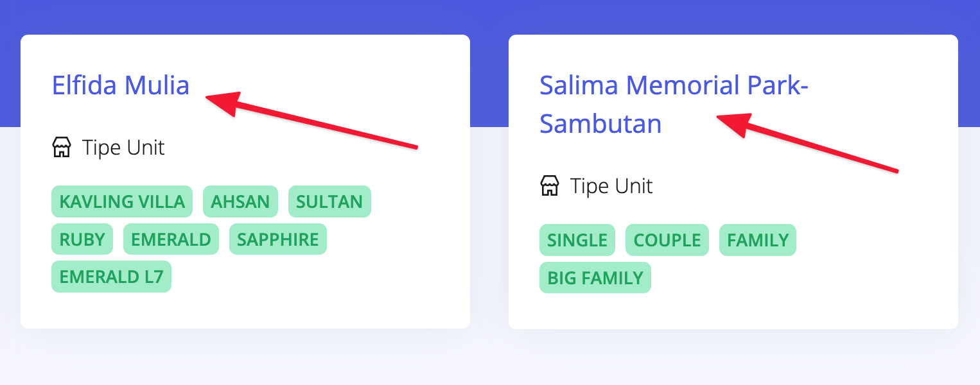Choose the SAPPHIRE unit tag
This screenshot has width=980, height=385.
click(x=277, y=239)
